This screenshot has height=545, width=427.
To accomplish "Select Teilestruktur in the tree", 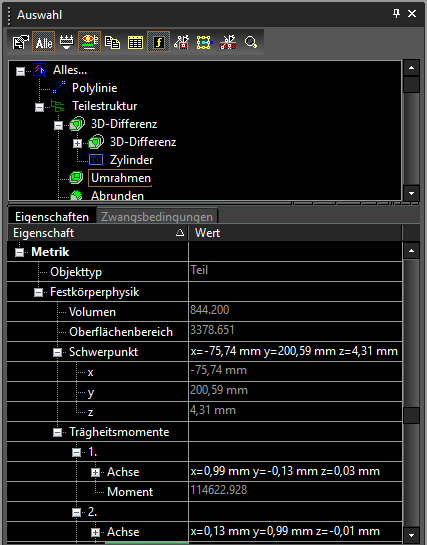I will pyautogui.click(x=104, y=106).
